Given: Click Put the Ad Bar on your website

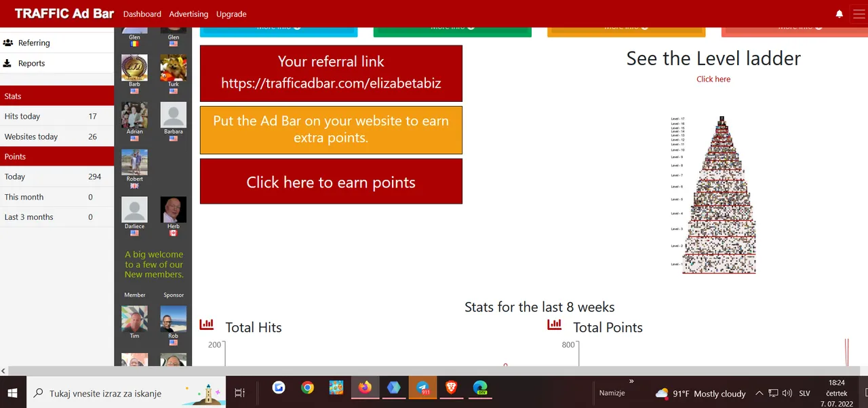Looking at the screenshot, I should click(331, 130).
